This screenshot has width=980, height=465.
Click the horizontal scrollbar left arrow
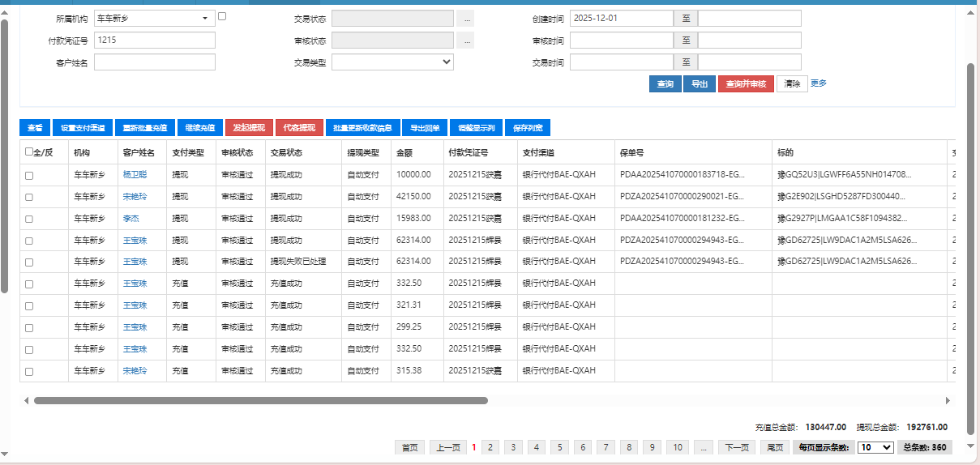(26, 400)
